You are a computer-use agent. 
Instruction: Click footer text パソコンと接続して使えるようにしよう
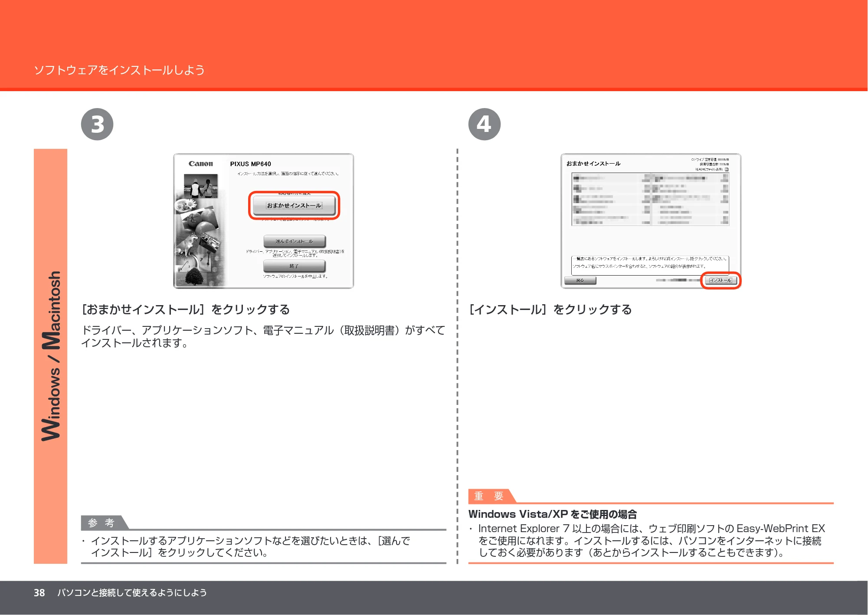pos(132,592)
